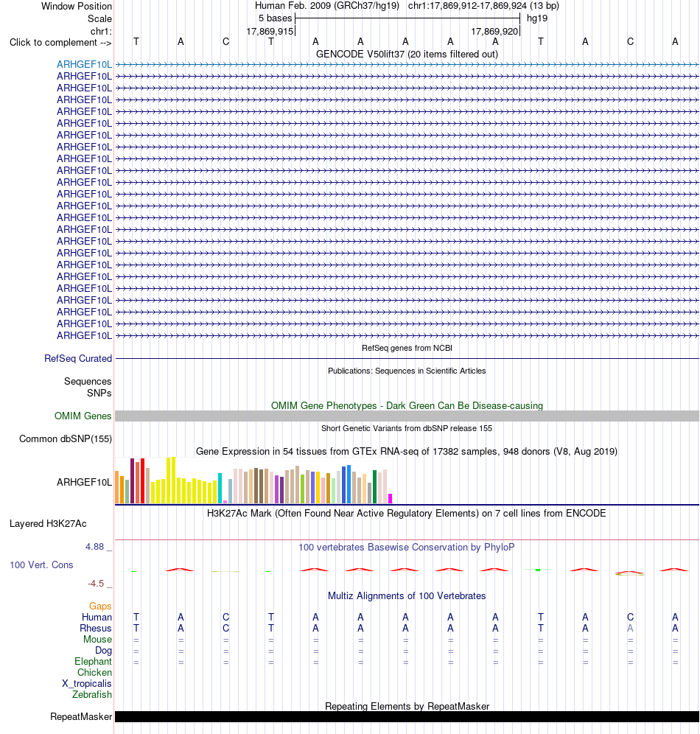Click the Mouse alignment row label
This screenshot has width=700, height=734.
click(97, 640)
